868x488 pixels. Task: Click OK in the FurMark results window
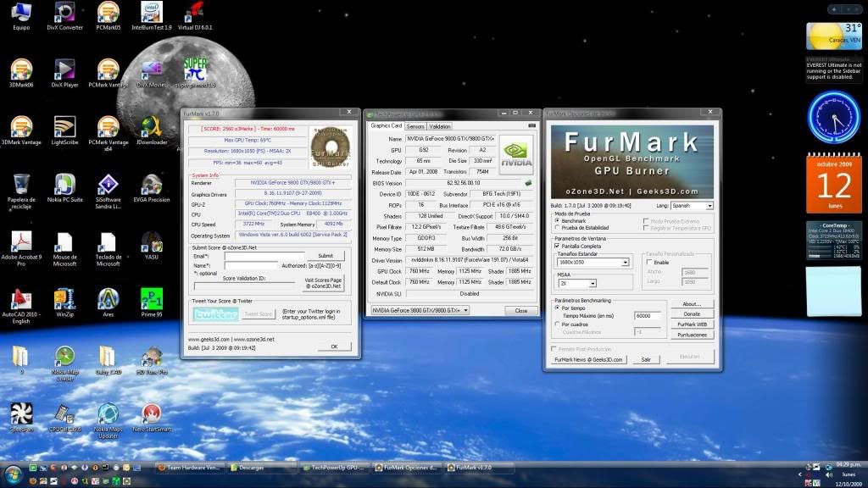(x=334, y=347)
